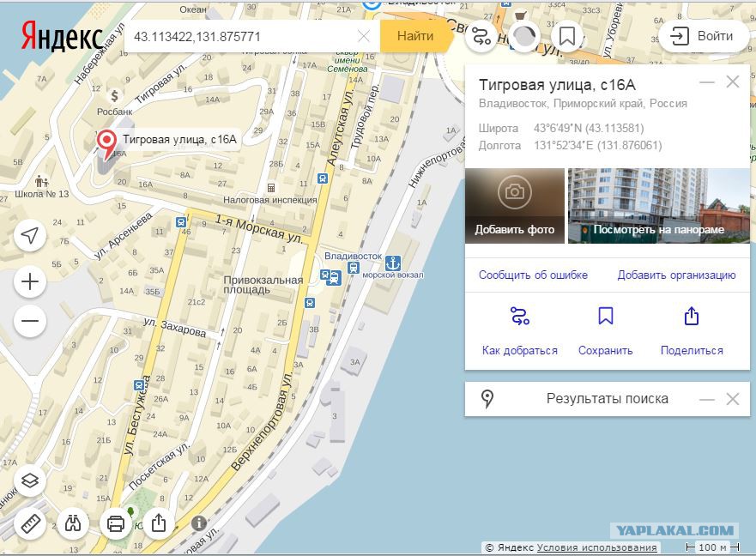This screenshot has height=556, width=756.
Task: Click the Владивосток railway station icon
Action: pyautogui.click(x=354, y=268)
